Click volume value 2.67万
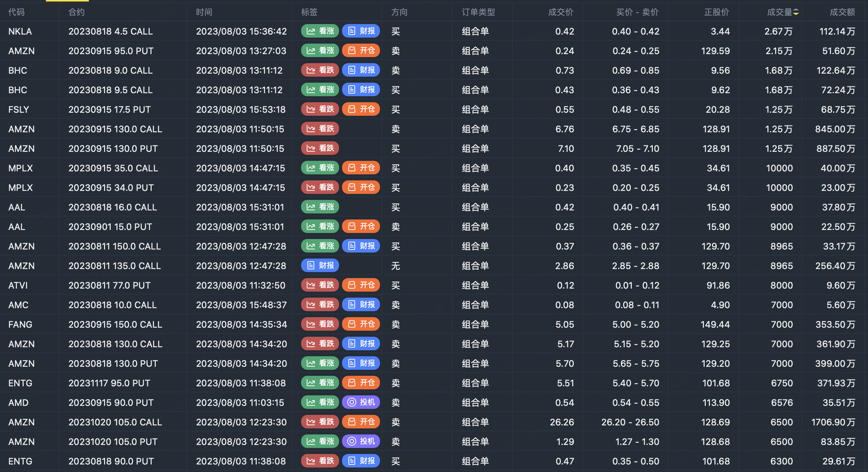 pos(779,31)
